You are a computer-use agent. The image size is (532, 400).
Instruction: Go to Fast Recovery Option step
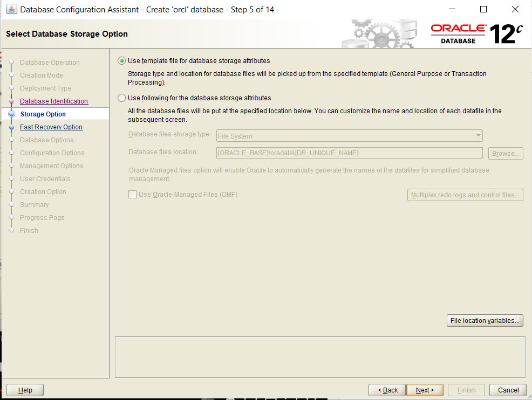pos(51,127)
